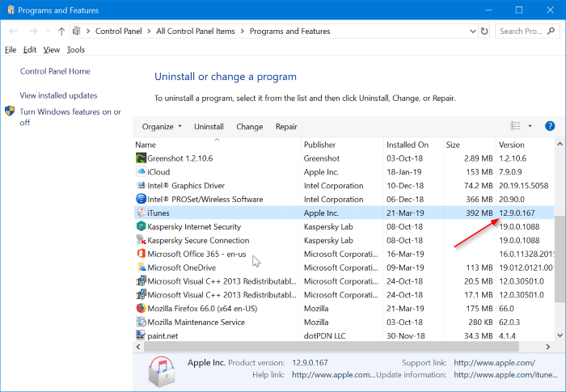Expand chevron after Control Panel breadcrumb
This screenshot has height=392, width=566.
(149, 32)
